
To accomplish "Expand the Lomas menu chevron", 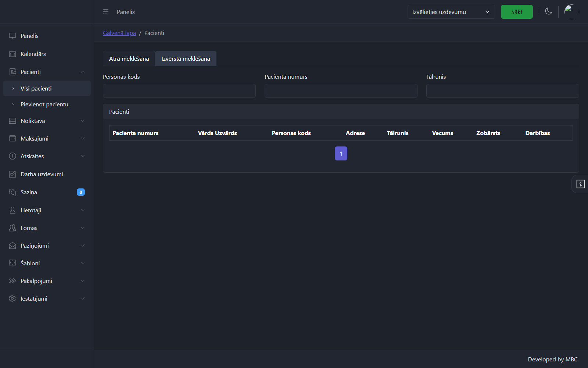I will pyautogui.click(x=83, y=228).
